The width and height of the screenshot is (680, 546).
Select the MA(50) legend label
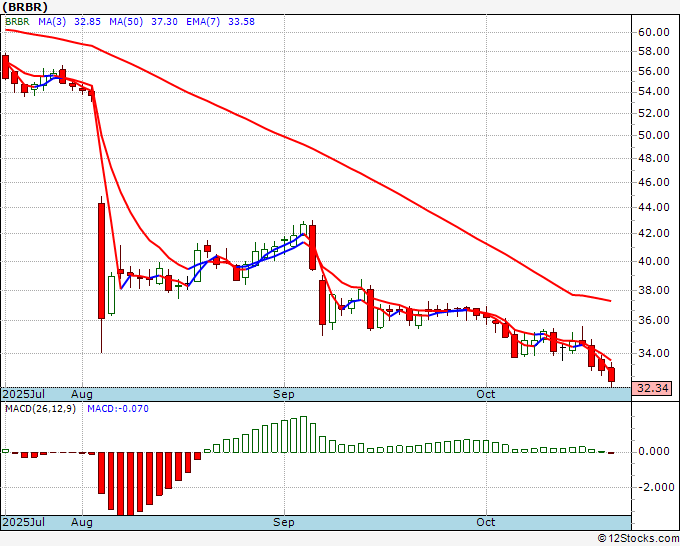(126, 22)
